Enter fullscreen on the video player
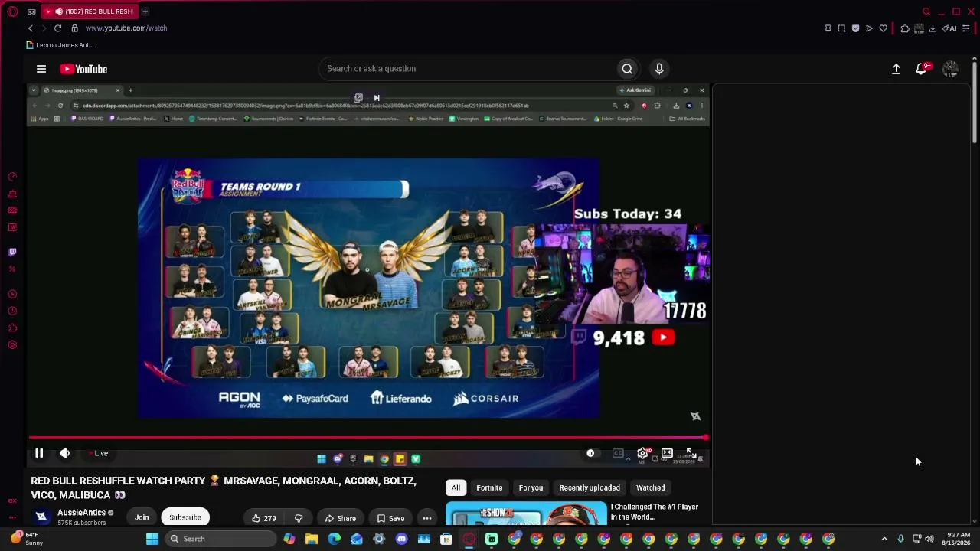This screenshot has height=551, width=980. (690, 453)
